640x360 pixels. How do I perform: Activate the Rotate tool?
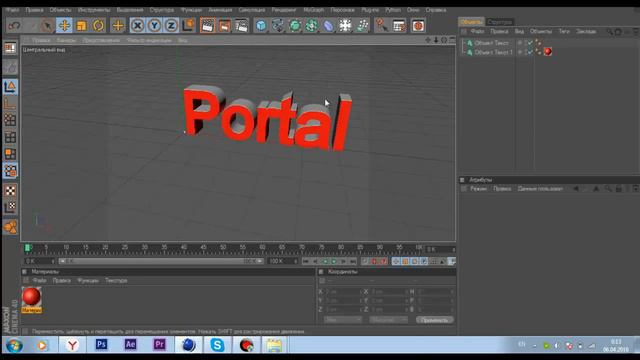tap(98, 26)
